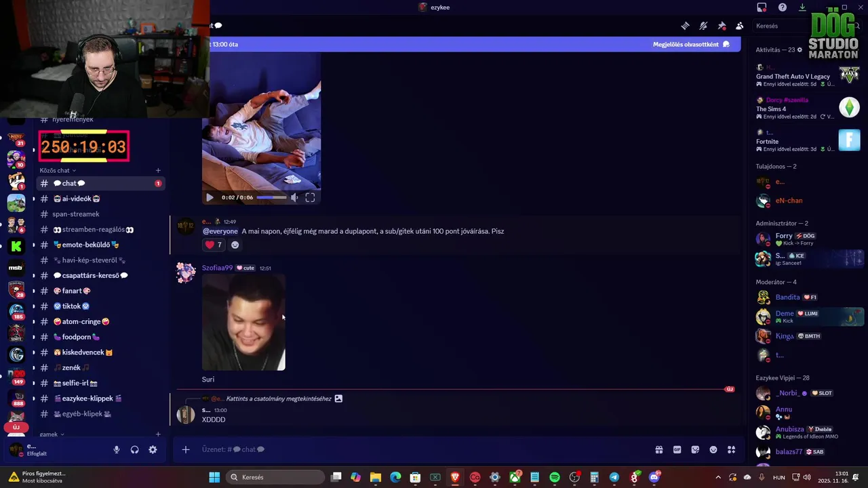Viewport: 868px width, 488px height.
Task: Open the havi-kép-steveről channel
Action: coord(100,260)
